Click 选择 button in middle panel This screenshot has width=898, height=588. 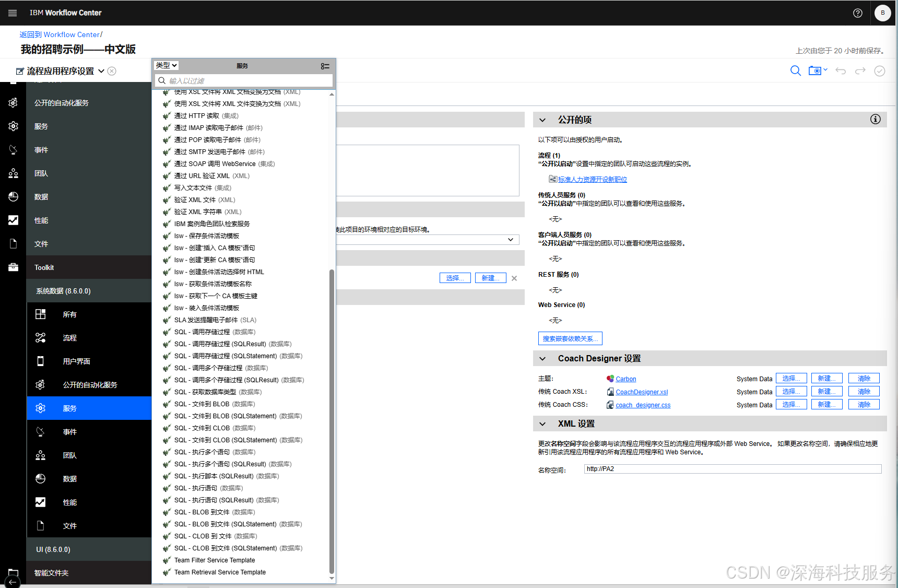coord(455,278)
